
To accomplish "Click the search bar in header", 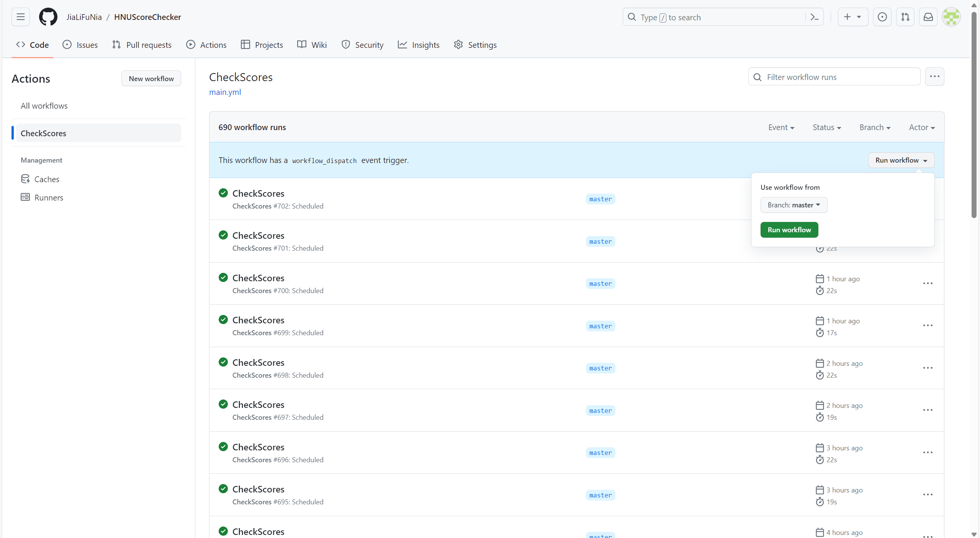I will [723, 17].
